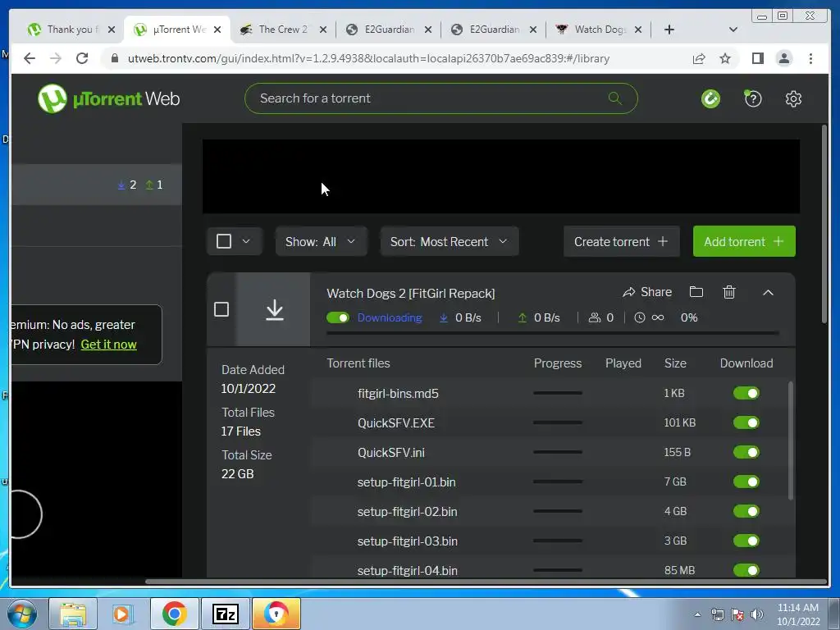Click the Watch Dogs 2 progress bar
The height and width of the screenshot is (630, 840).
click(552, 333)
